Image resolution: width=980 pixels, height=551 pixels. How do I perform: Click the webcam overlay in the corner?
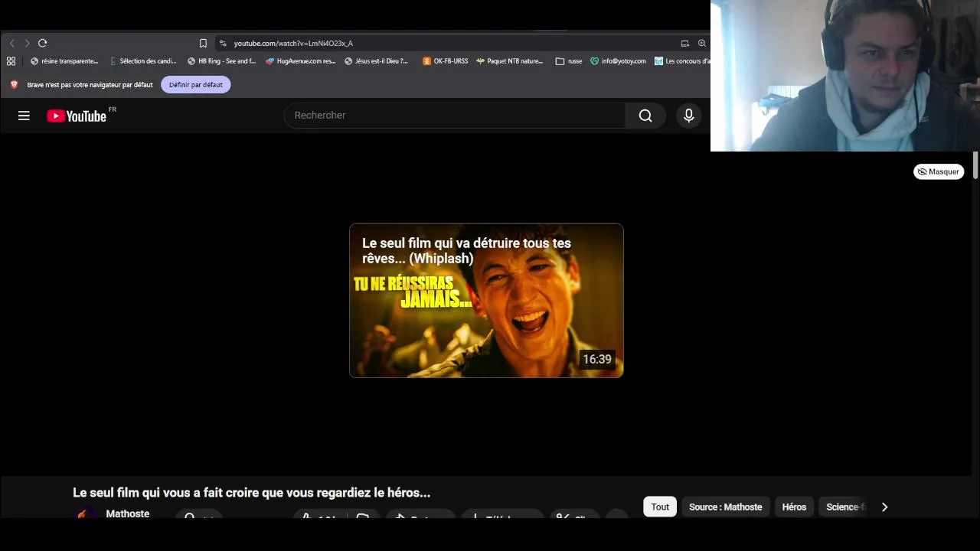[x=845, y=76]
